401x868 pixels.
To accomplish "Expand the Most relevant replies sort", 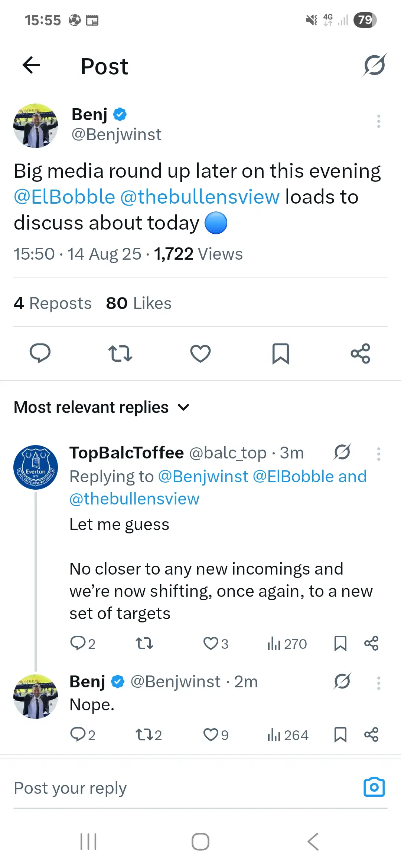I will click(102, 407).
